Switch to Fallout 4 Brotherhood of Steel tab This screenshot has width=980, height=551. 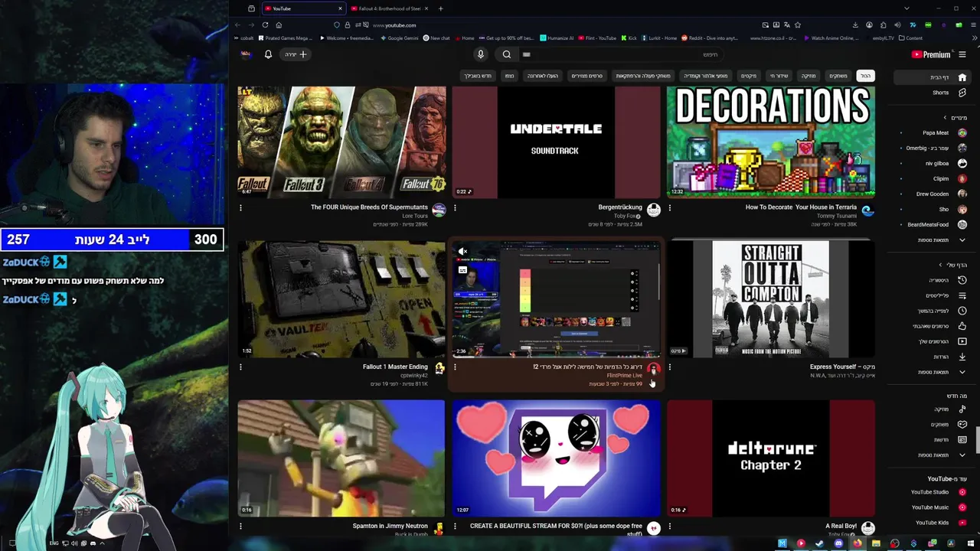(390, 8)
